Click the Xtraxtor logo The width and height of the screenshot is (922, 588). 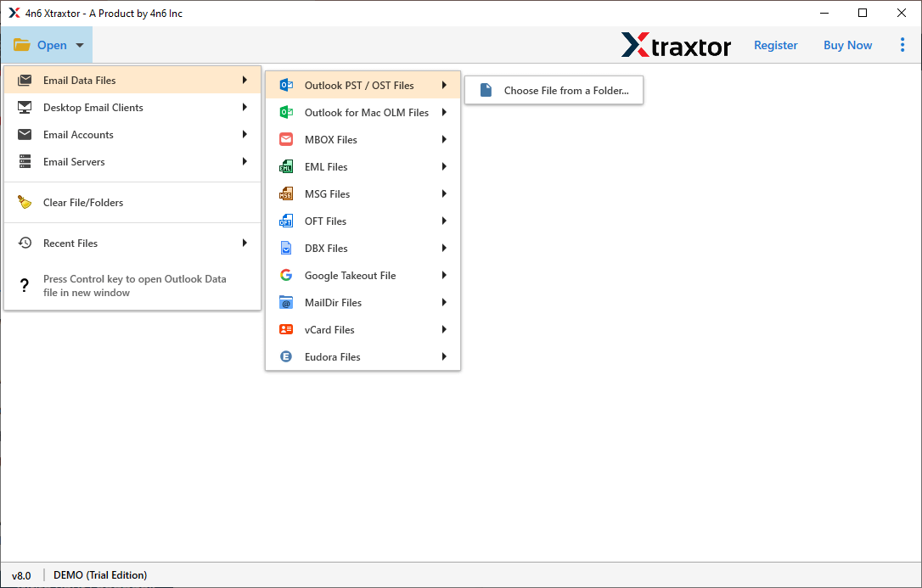(676, 45)
